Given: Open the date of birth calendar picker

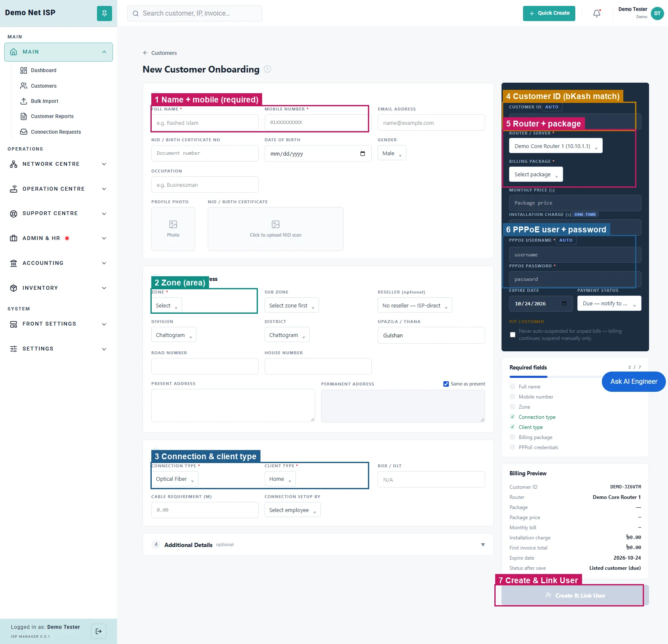Looking at the screenshot, I should 362,154.
